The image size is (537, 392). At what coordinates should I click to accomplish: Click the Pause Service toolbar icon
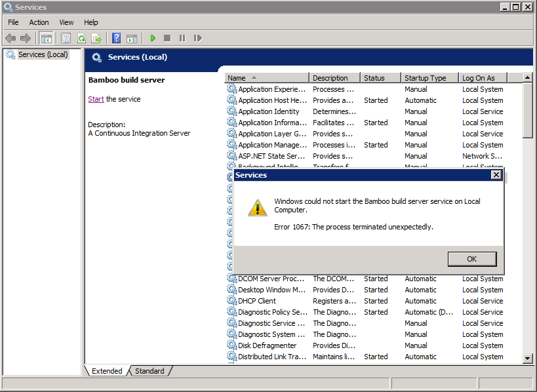[x=182, y=38]
